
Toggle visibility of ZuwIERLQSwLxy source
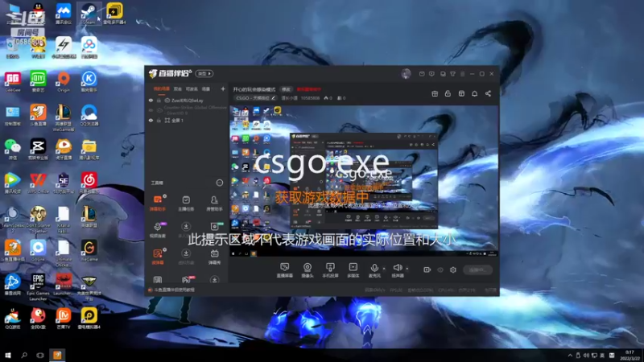click(x=151, y=100)
